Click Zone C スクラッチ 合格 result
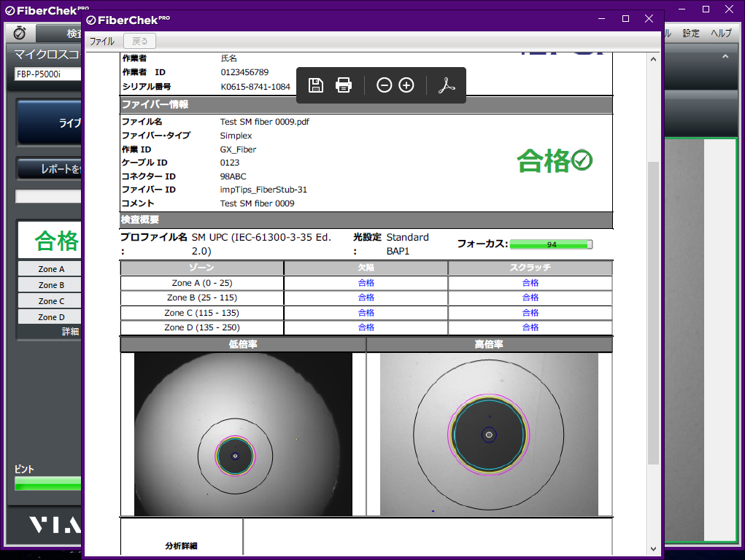Image resolution: width=745 pixels, height=560 pixels. coord(530,313)
